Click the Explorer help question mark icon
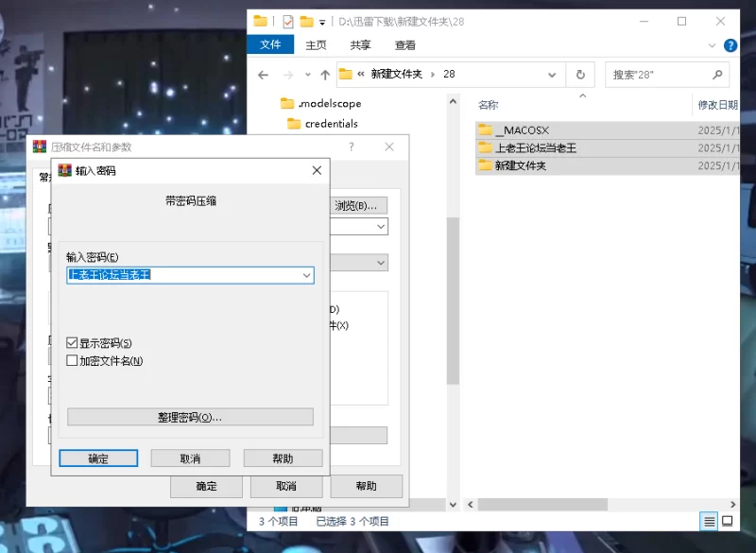This screenshot has height=553, width=756. click(730, 45)
